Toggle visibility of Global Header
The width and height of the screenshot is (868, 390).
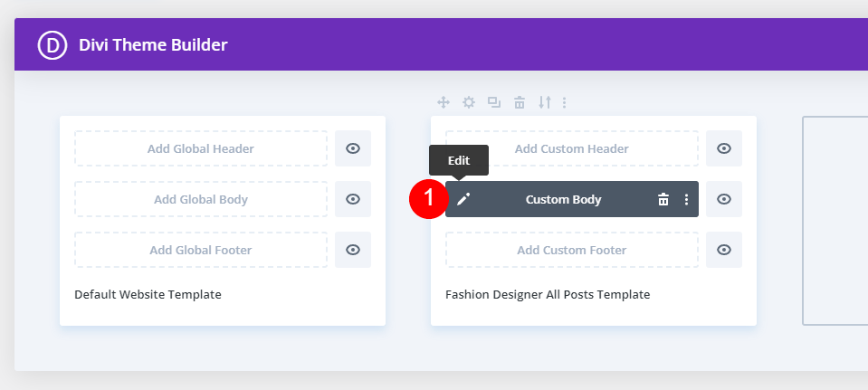[353, 148]
